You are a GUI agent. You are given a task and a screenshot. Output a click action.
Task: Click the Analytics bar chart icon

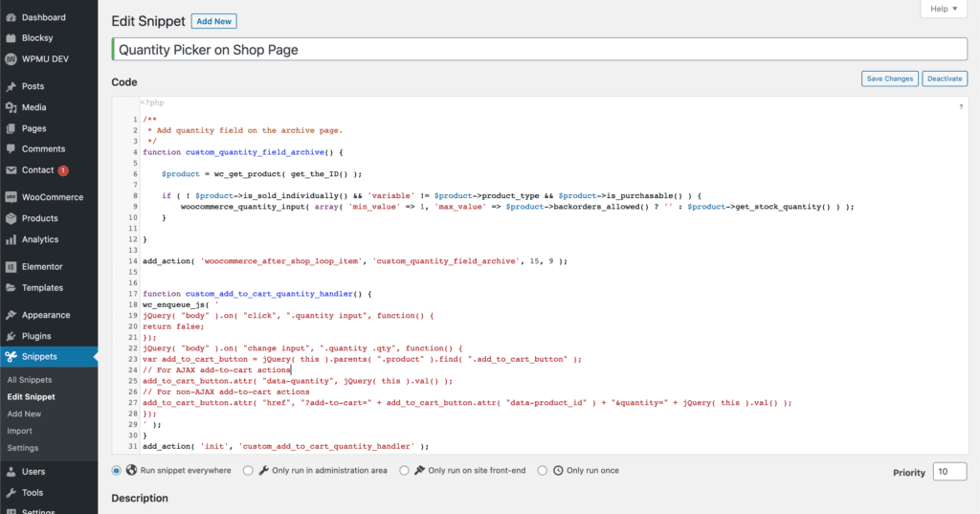point(11,239)
